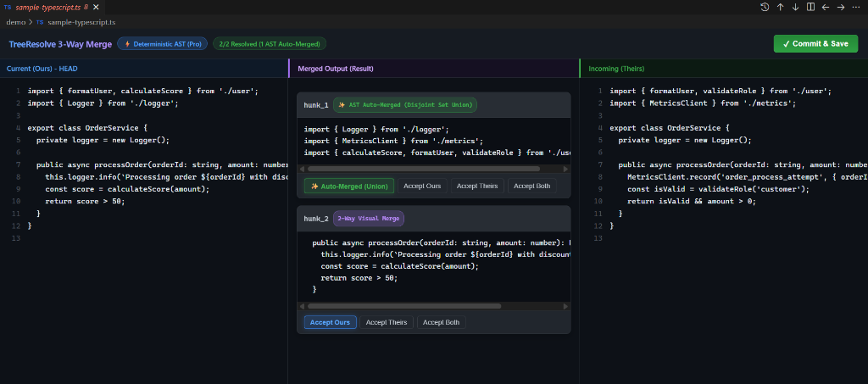Click 'const score = calculateScore(amount);' in Ours pane

click(127, 189)
